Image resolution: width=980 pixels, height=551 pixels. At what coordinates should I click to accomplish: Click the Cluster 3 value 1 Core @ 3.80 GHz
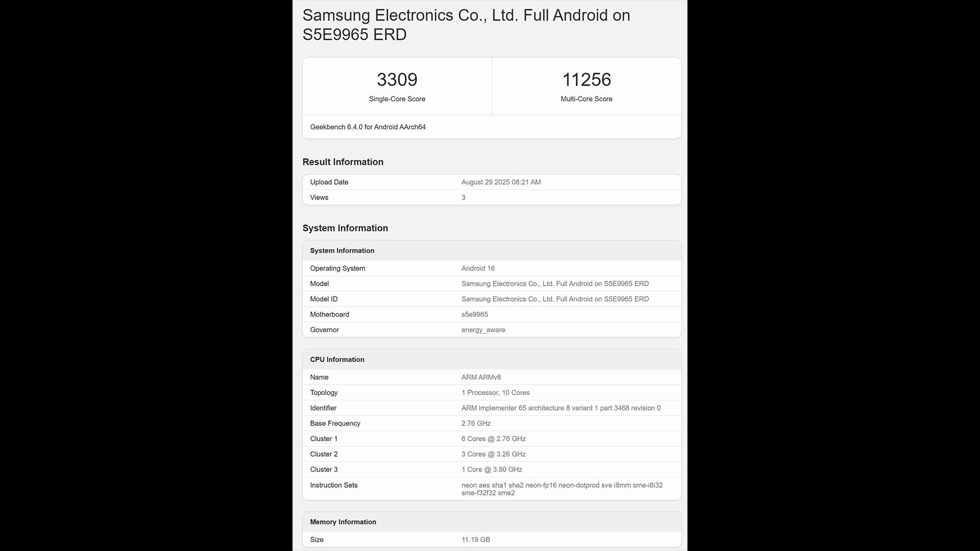(x=492, y=469)
